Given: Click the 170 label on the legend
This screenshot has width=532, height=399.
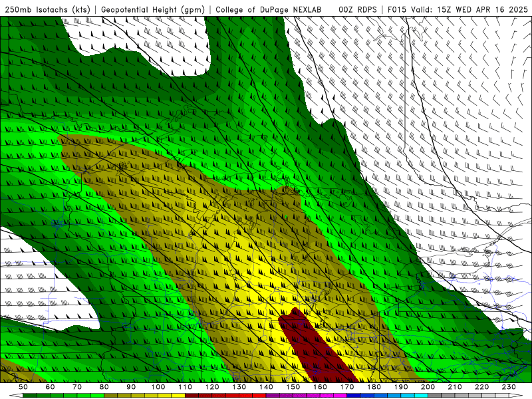Looking at the screenshot, I should 347,387.
